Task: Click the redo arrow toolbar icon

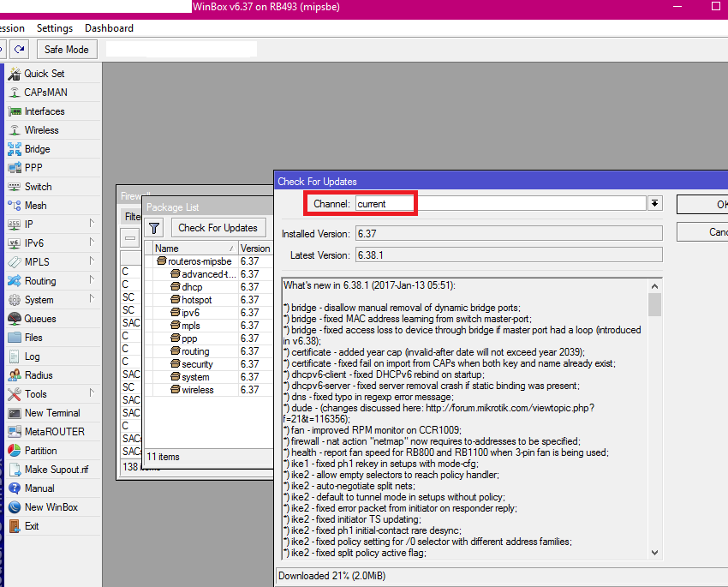Action: [x=19, y=49]
